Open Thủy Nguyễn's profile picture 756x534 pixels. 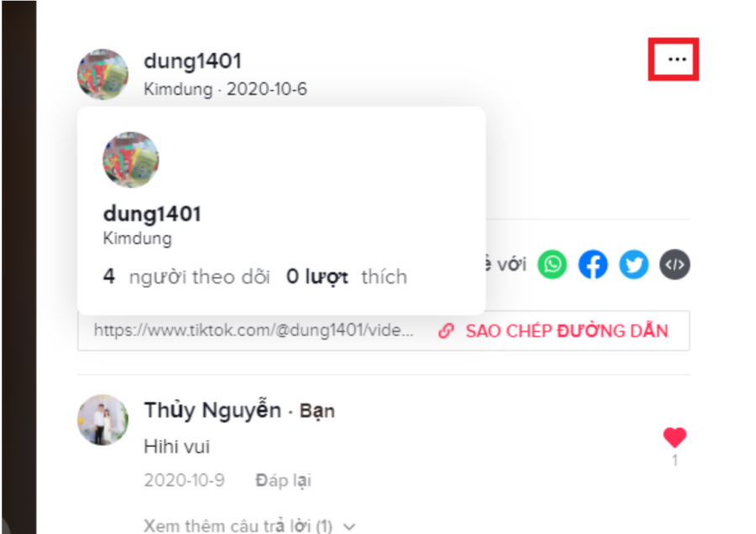click(x=102, y=420)
